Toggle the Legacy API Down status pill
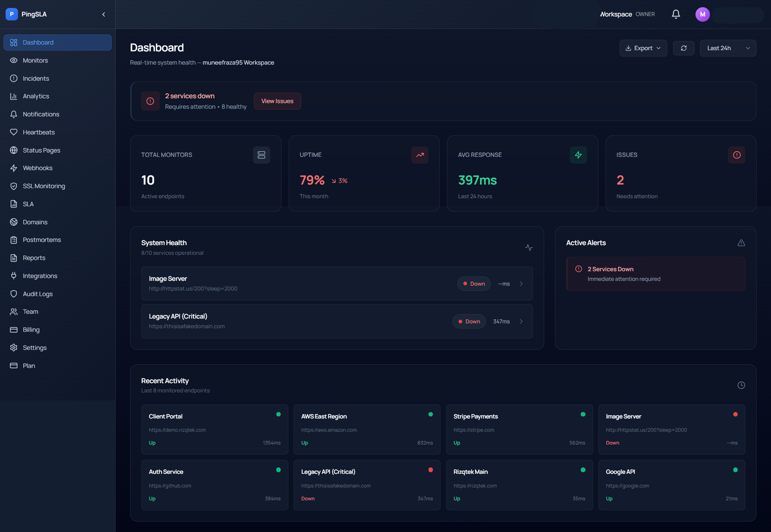Image resolution: width=771 pixels, height=532 pixels. tap(469, 321)
